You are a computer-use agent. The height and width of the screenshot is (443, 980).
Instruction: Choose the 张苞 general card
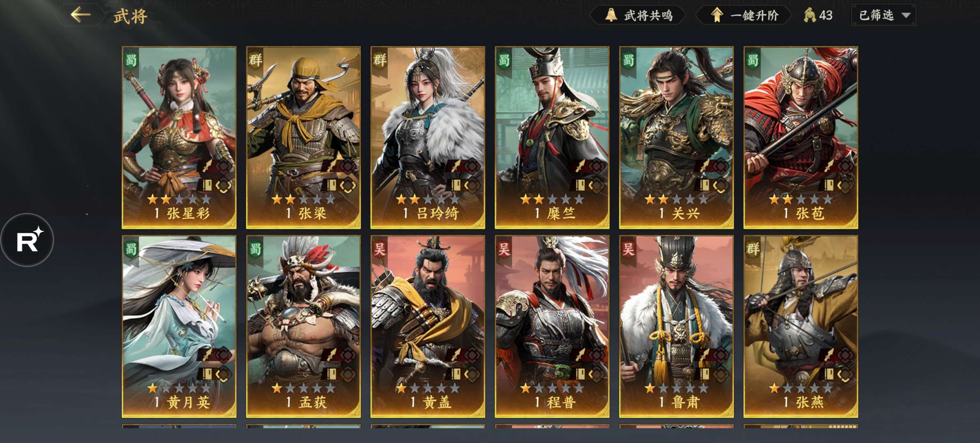click(x=801, y=137)
